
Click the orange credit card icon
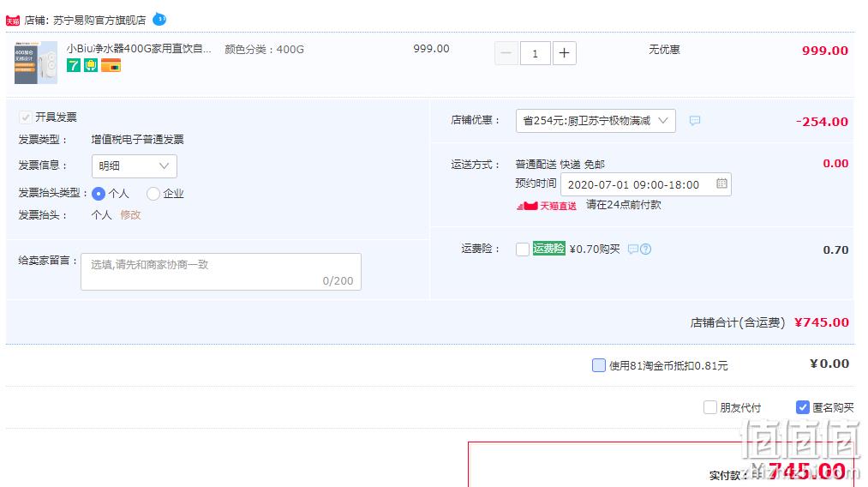pyautogui.click(x=111, y=65)
